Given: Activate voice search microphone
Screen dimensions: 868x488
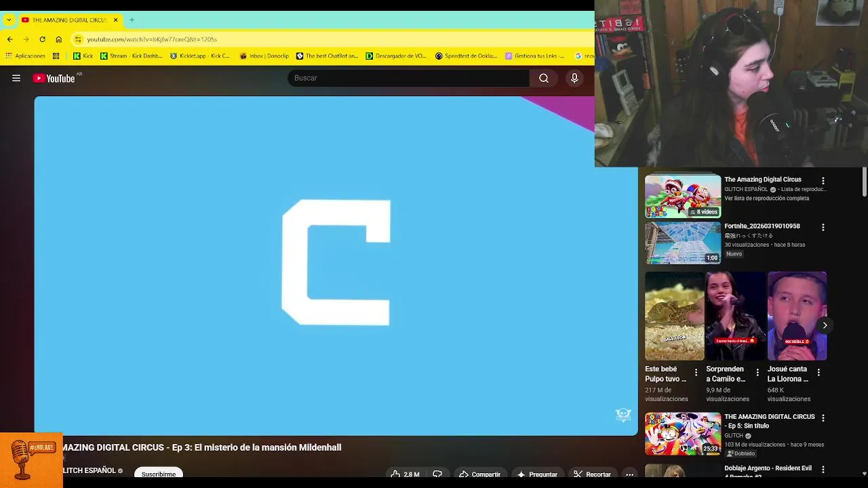Looking at the screenshot, I should (x=574, y=78).
